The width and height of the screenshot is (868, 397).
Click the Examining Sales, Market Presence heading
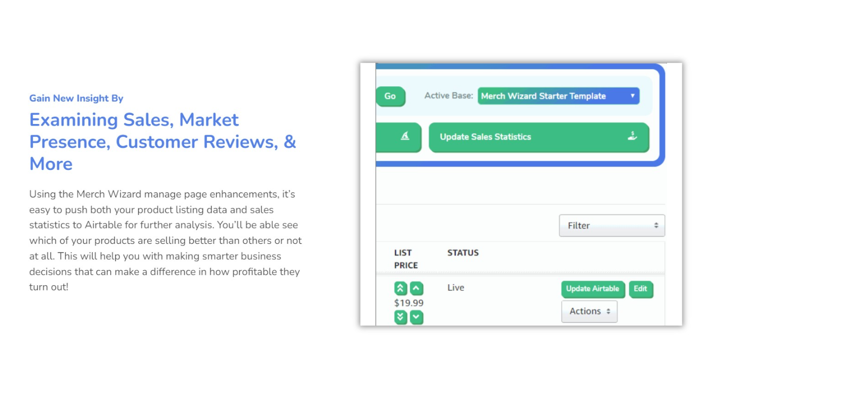(x=163, y=142)
